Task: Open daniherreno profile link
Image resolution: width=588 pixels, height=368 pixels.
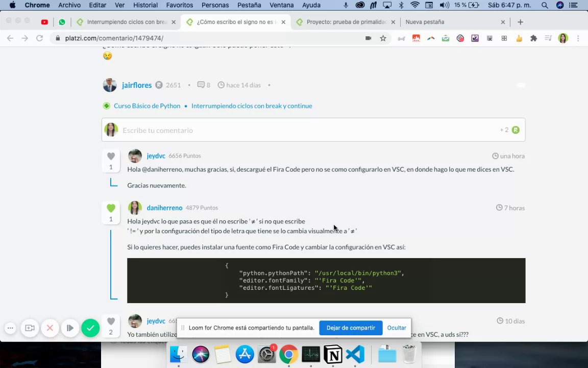Action: point(164,208)
